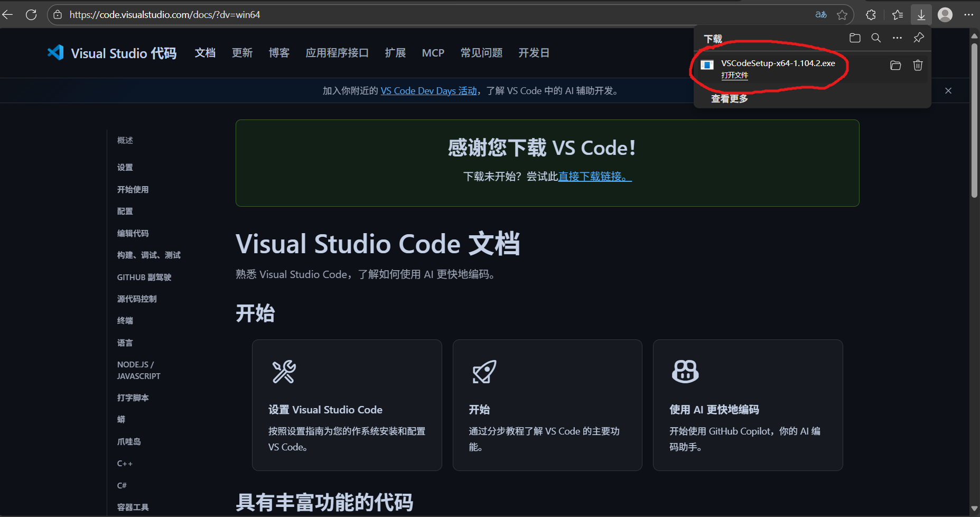Expand 编辑代码 section in sidebar
Image resolution: width=980 pixels, height=517 pixels.
(x=133, y=233)
